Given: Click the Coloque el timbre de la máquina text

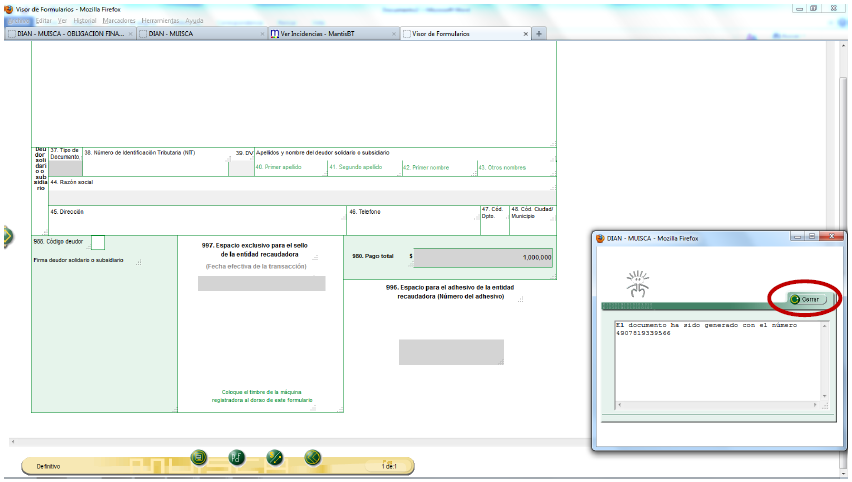Looking at the screenshot, I should [x=261, y=392].
